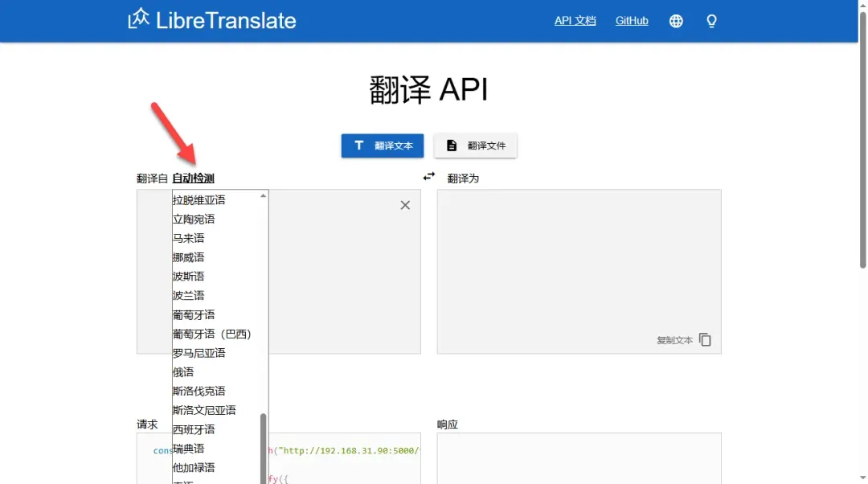This screenshot has height=484, width=868.
Task: Toggle dark mode with lightbulb icon
Action: (x=711, y=21)
